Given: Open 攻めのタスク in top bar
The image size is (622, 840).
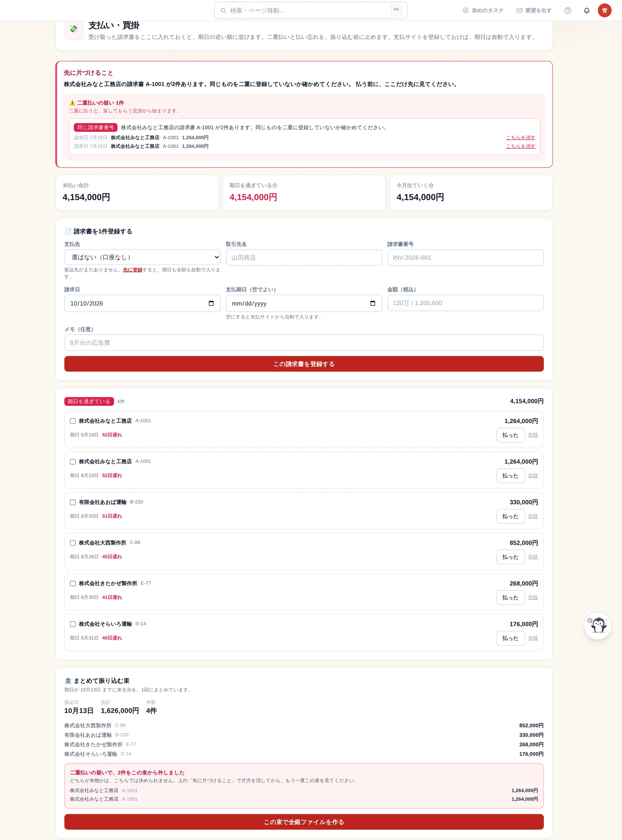Looking at the screenshot, I should pyautogui.click(x=483, y=10).
